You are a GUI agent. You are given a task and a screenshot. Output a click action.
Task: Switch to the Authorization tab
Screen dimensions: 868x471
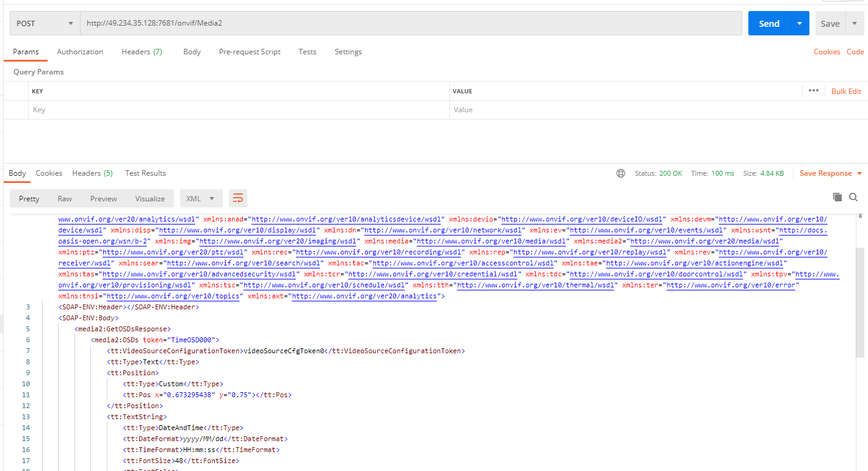click(80, 52)
